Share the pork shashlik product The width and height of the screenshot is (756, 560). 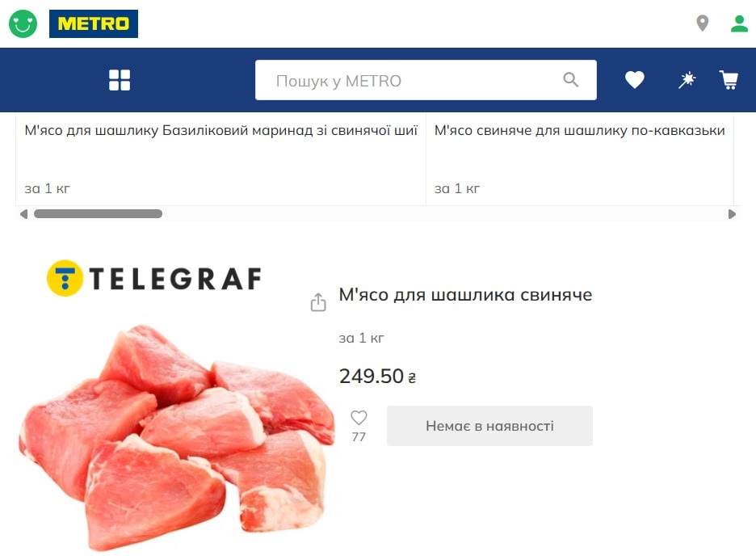[x=318, y=302]
